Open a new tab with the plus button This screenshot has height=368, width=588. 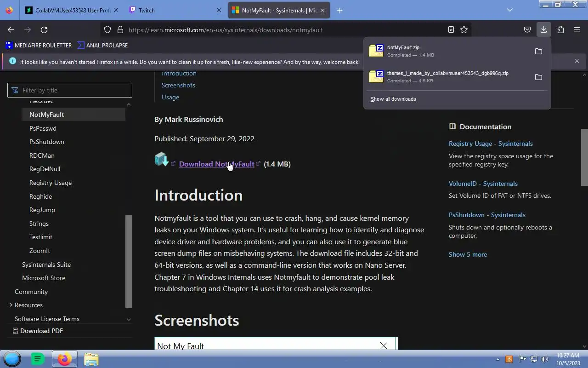(339, 10)
